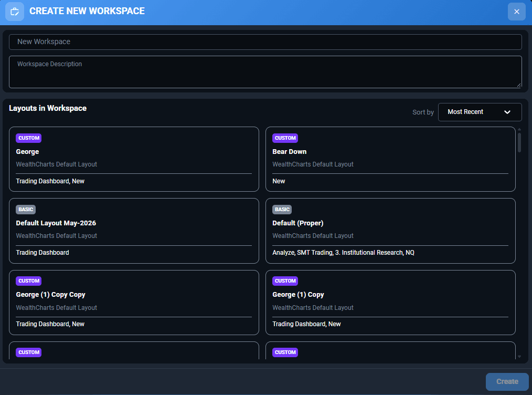Click 'Trading Dashboard' text under Default Layout May-2026
532x395 pixels.
pos(42,253)
